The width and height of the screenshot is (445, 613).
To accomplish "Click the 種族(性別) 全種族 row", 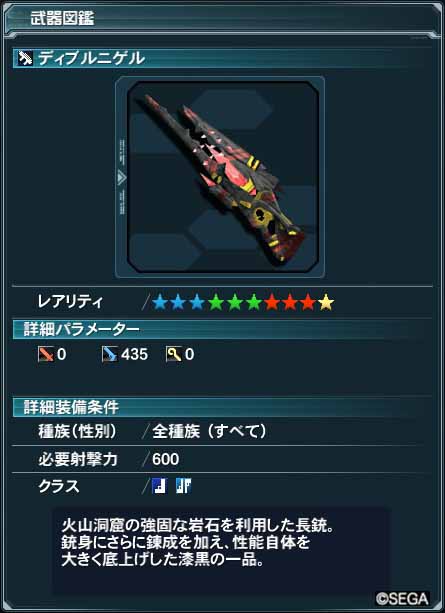I will tap(222, 432).
